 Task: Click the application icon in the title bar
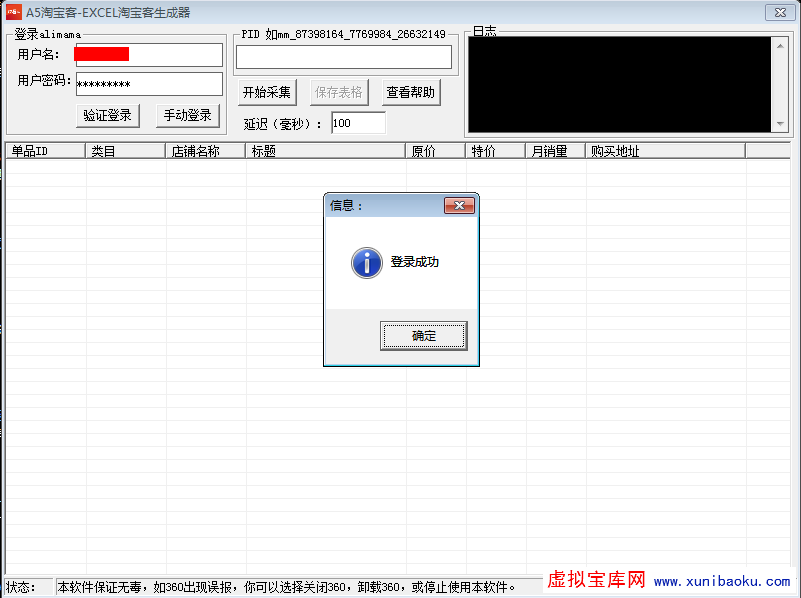tap(14, 12)
